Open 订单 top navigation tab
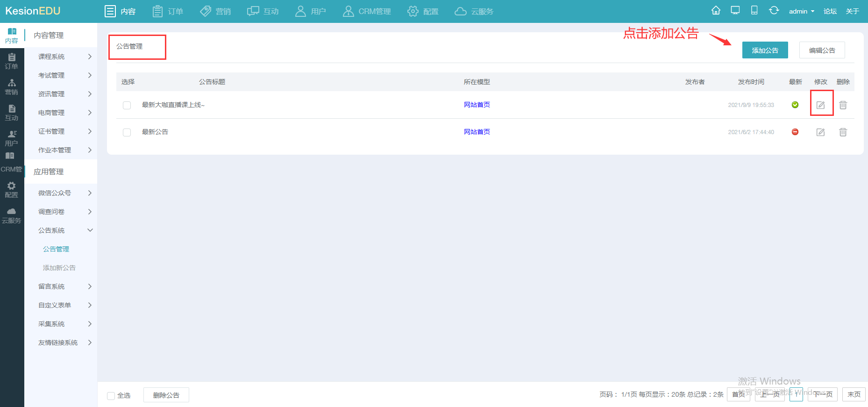This screenshot has width=868, height=407. 168,11
